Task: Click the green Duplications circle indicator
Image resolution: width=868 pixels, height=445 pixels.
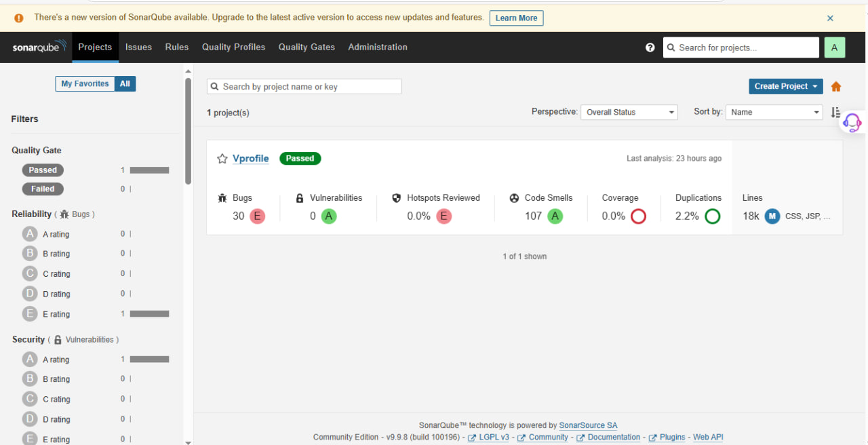Action: [x=712, y=216]
